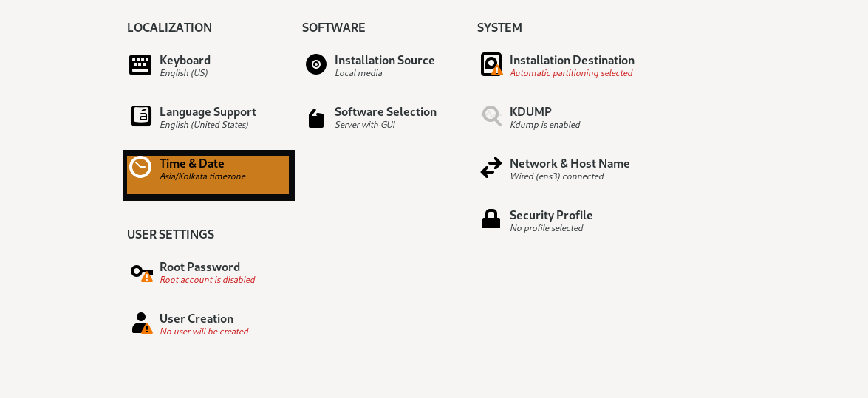Click 'Wired (ens3) connected' status text
This screenshot has height=398, width=868.
pyautogui.click(x=557, y=176)
